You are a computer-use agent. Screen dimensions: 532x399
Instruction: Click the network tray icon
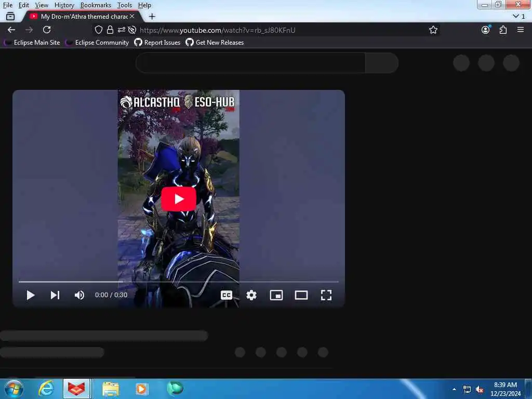(x=467, y=390)
